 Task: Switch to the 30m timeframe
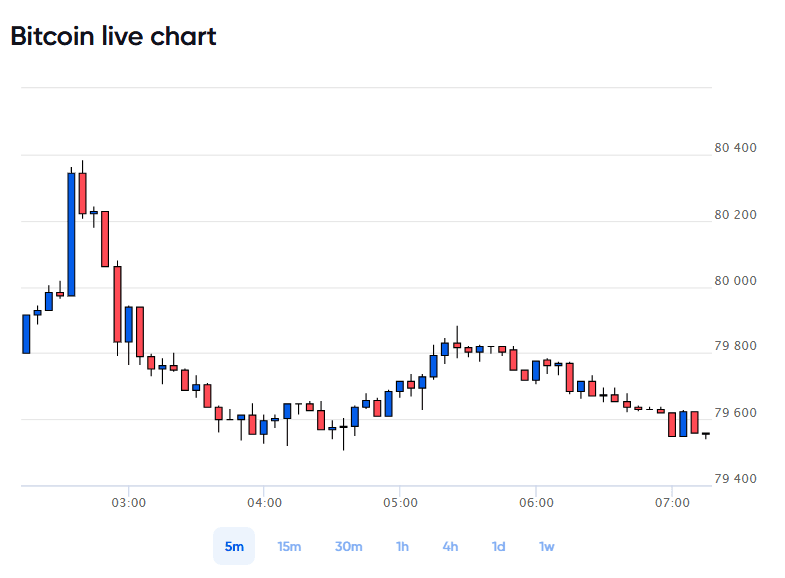point(348,546)
